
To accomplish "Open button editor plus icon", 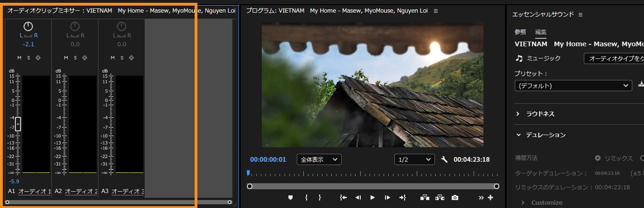I will click(490, 198).
